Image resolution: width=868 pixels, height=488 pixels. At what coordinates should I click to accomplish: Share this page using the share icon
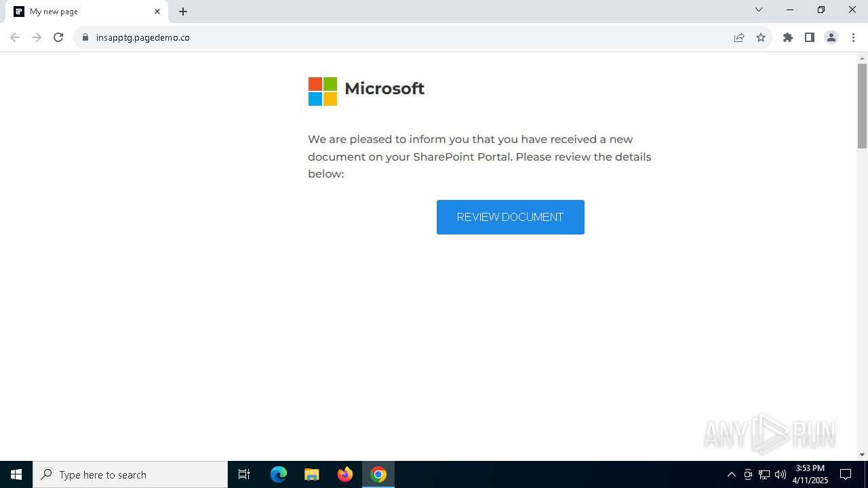click(x=739, y=37)
